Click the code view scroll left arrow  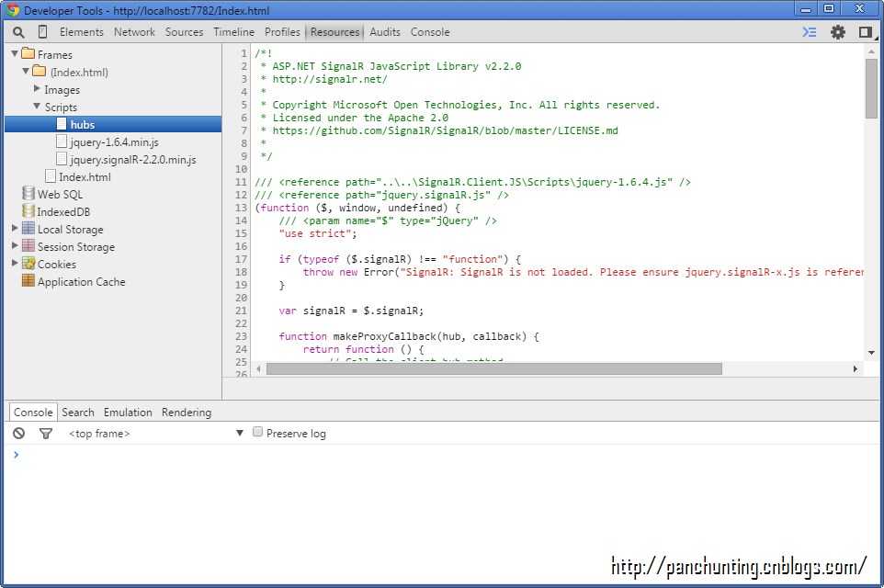(x=258, y=368)
